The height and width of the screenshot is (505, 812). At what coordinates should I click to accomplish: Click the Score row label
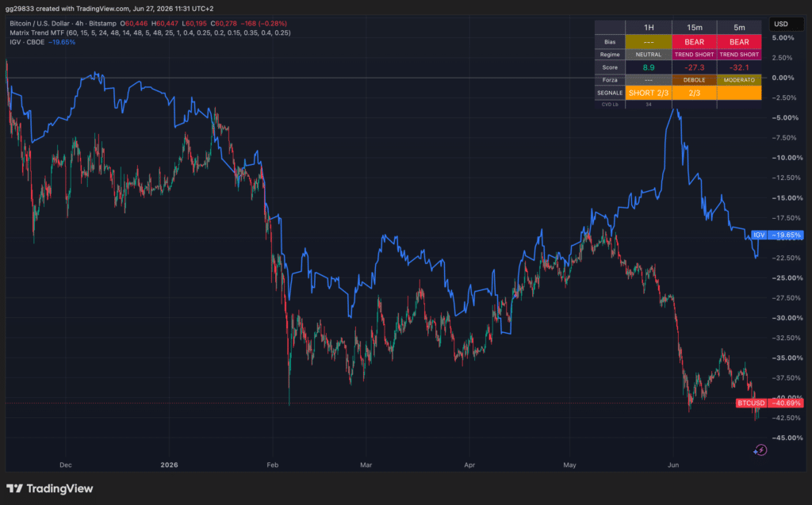[x=610, y=67]
